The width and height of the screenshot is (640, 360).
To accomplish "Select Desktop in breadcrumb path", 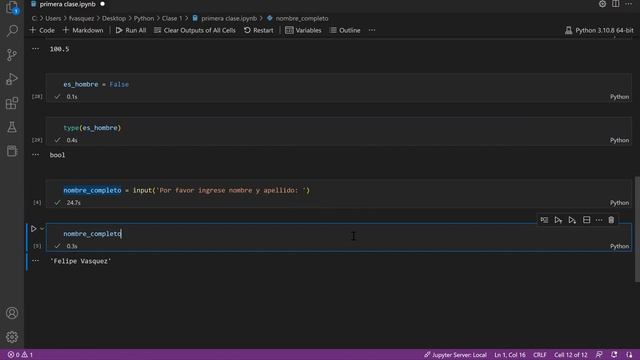I will pyautogui.click(x=114, y=18).
